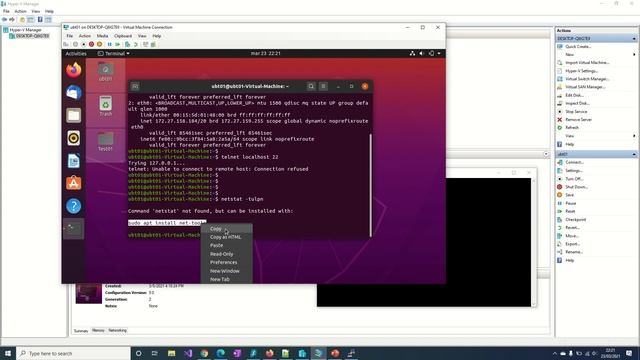Image resolution: width=640 pixels, height=360 pixels.
Task: Open Hyper-V Settings from Actions pane
Action: tap(581, 71)
